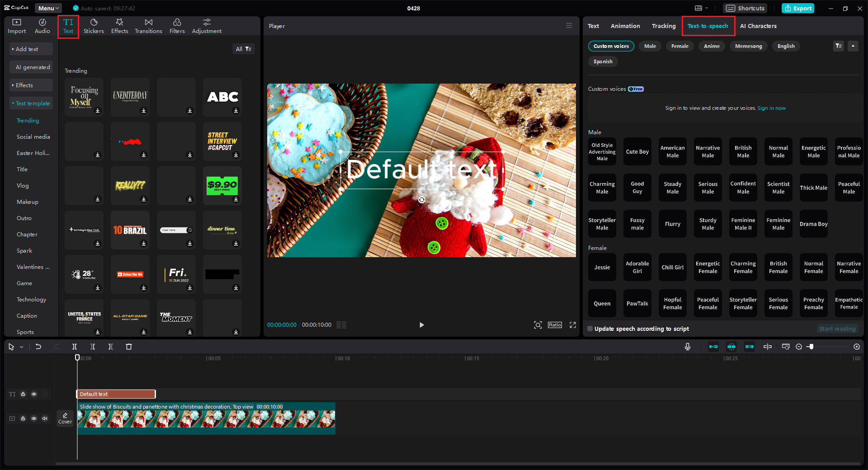868x470 pixels.
Task: Hide the text track with eye icon
Action: [x=34, y=394]
